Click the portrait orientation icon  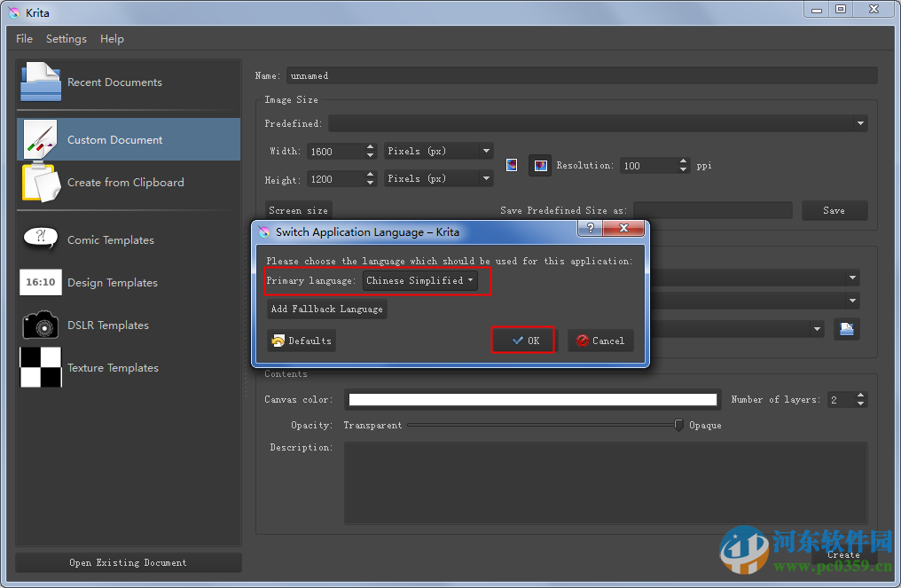point(512,166)
